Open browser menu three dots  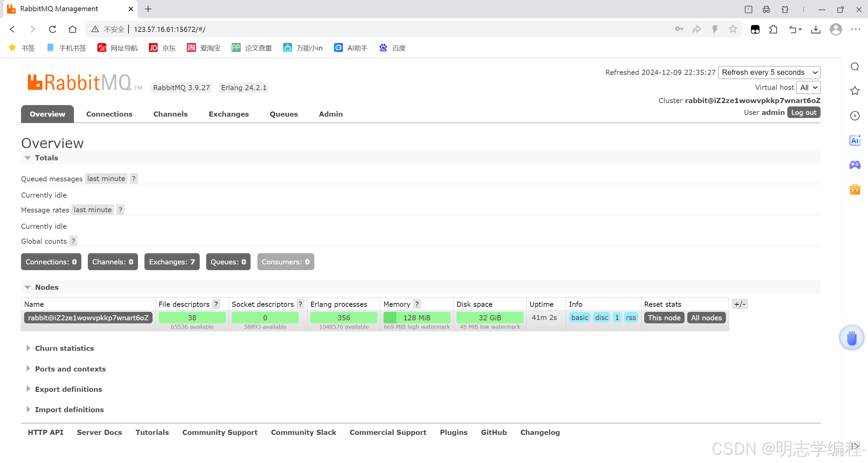856,29
